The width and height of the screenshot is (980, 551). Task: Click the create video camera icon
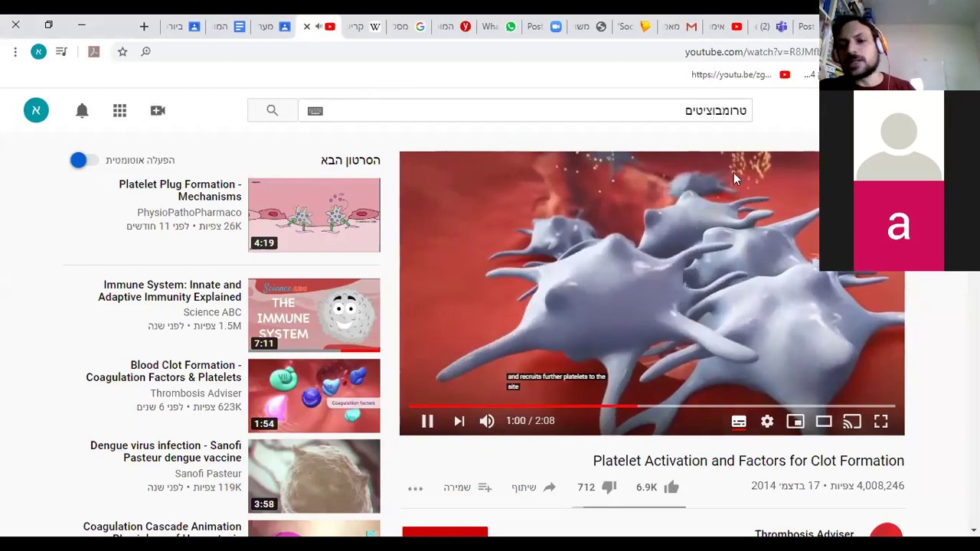click(x=158, y=110)
